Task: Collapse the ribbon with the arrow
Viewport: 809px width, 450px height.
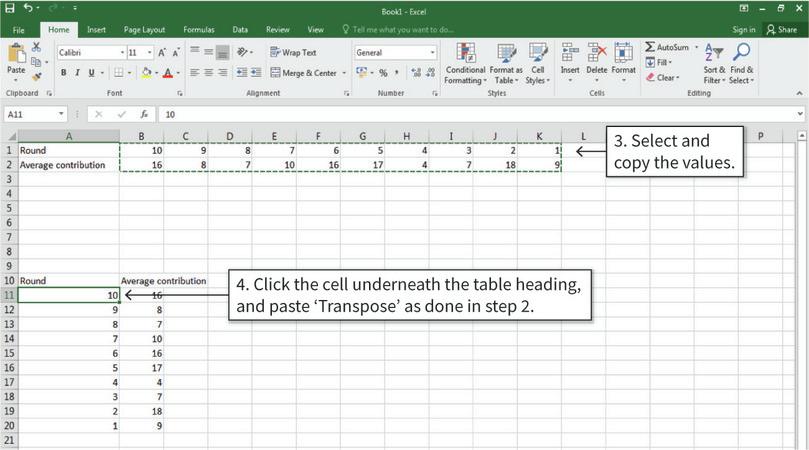Action: tap(800, 93)
